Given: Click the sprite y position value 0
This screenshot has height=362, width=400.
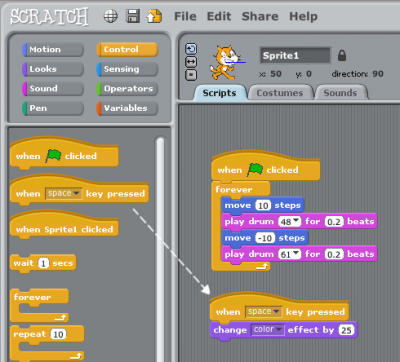Looking at the screenshot, I should pos(309,74).
